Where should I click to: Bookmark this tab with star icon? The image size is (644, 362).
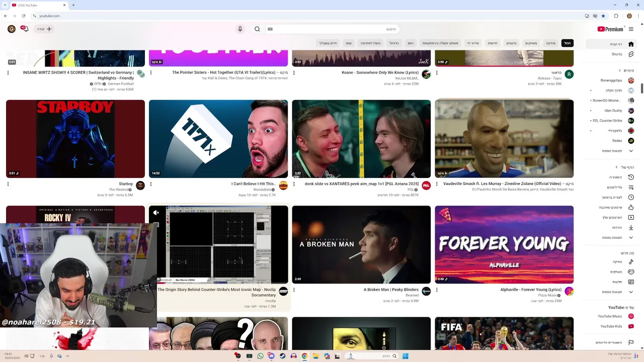603,16
